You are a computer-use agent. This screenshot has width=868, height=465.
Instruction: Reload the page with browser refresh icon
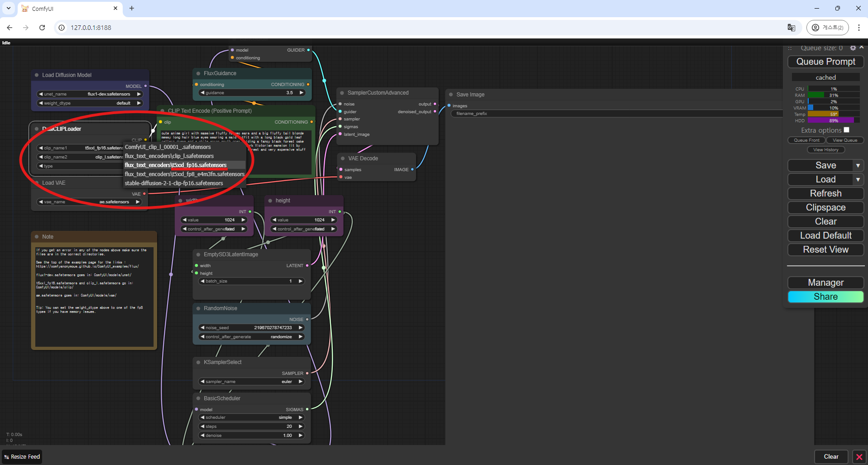tap(42, 28)
